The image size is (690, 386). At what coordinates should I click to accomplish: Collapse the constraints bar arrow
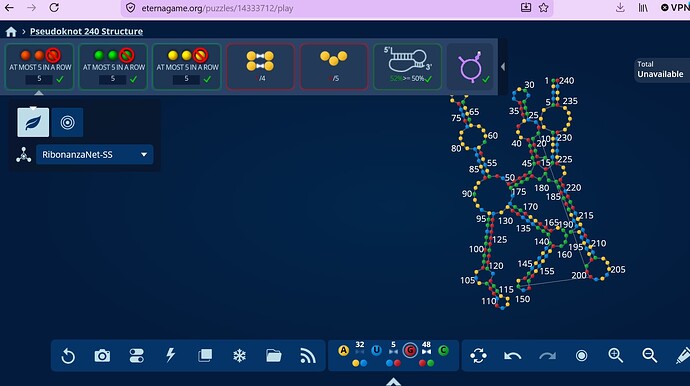(x=503, y=67)
